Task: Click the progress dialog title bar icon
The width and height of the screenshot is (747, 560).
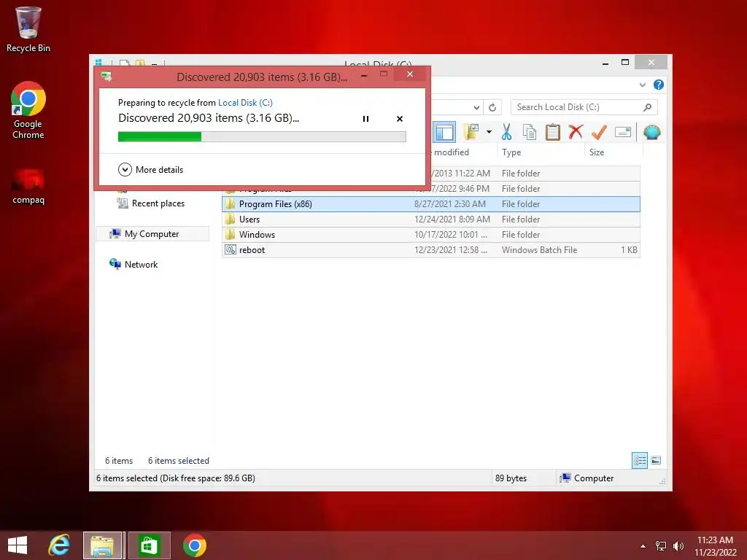Action: pos(107,77)
